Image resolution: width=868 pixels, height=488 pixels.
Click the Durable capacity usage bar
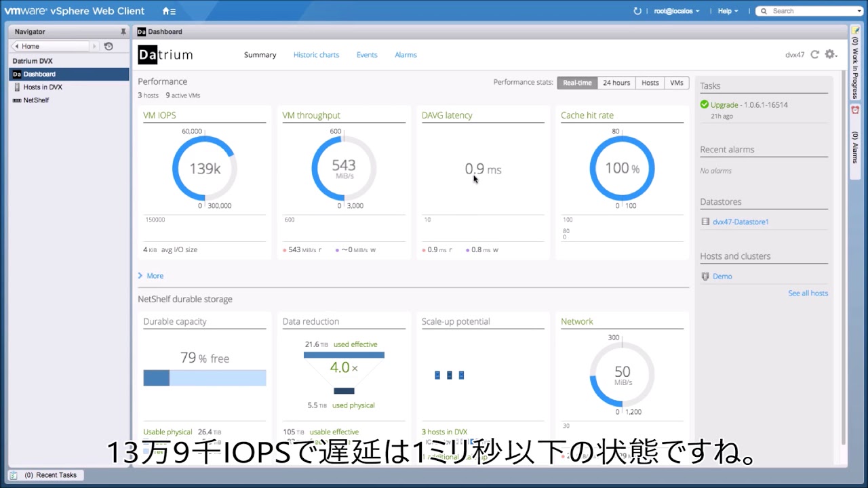pyautogui.click(x=205, y=378)
